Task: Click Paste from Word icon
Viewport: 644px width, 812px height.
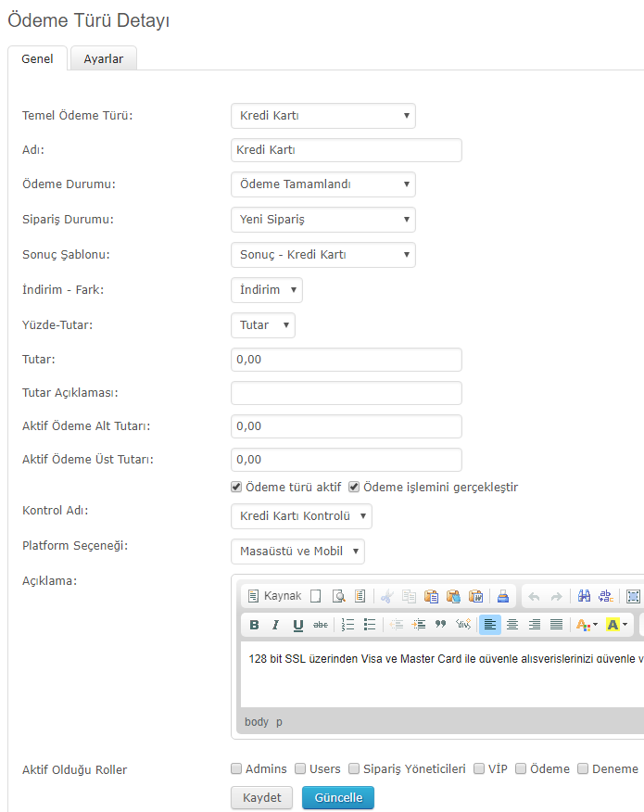Action: [475, 596]
